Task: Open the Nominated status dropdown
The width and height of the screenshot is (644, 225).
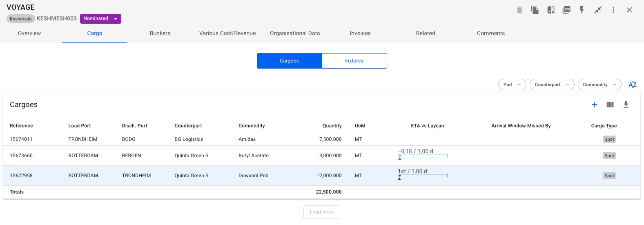Action: [x=100, y=19]
